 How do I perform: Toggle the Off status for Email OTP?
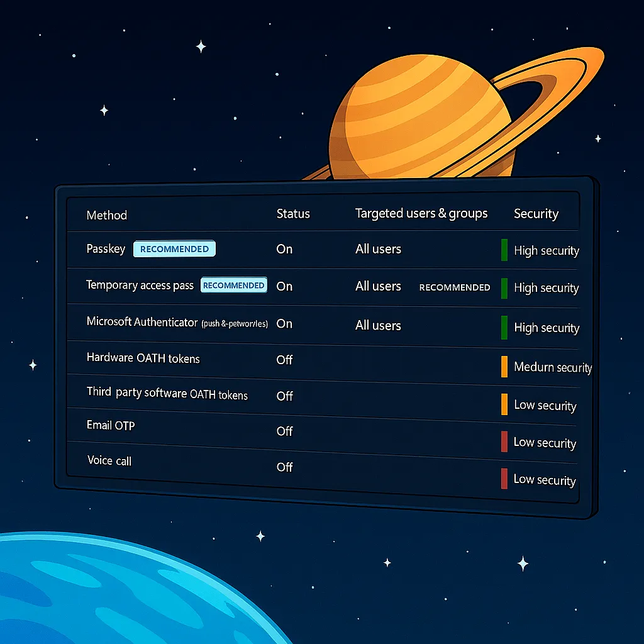(285, 431)
